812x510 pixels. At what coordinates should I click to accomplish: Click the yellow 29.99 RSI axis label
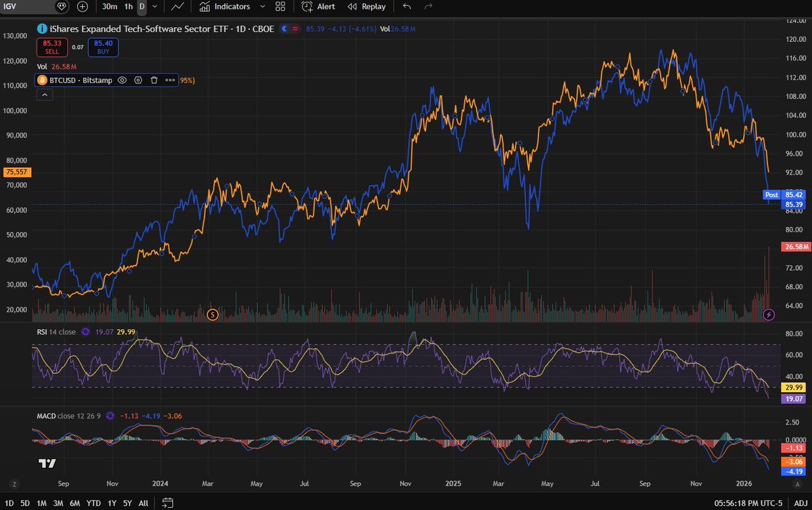pyautogui.click(x=793, y=387)
